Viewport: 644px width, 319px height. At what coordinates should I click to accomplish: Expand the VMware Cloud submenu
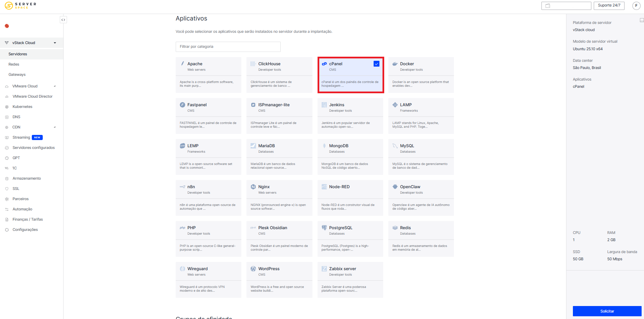(55, 86)
